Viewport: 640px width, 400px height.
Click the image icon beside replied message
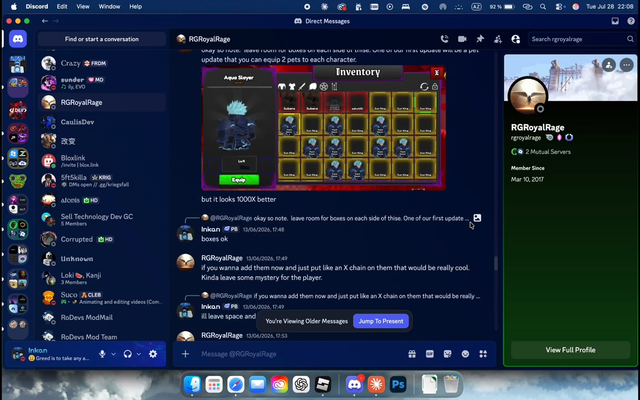point(477,218)
